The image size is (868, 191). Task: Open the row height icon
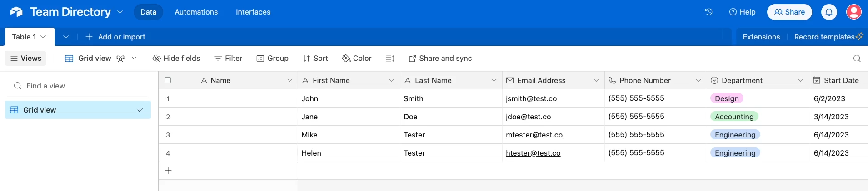point(390,59)
